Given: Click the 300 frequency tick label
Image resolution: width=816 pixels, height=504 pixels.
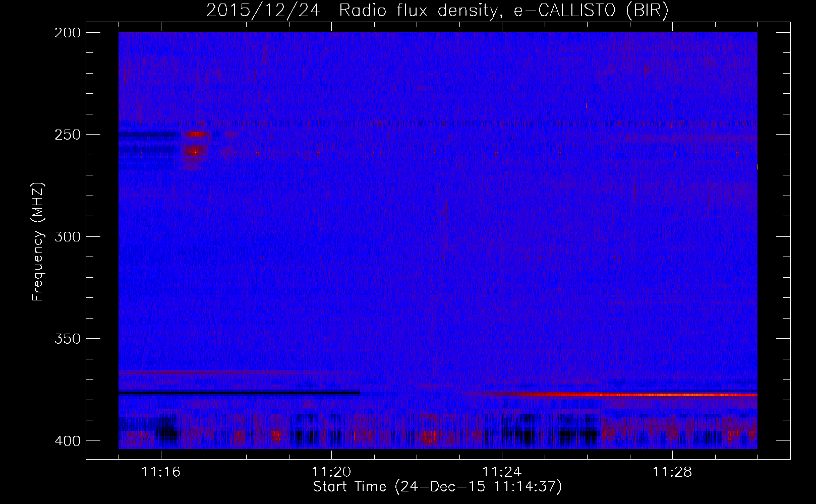Looking at the screenshot, I should click(x=67, y=236).
